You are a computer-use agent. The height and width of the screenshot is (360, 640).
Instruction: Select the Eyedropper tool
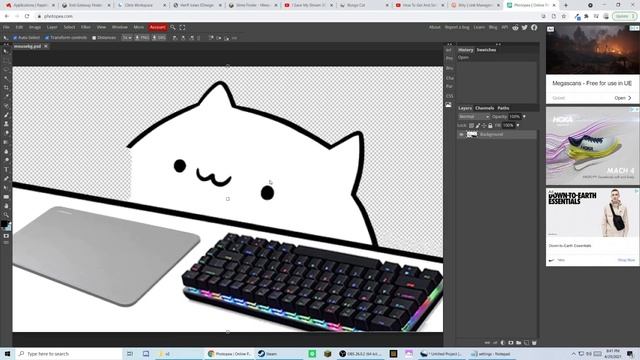click(x=6, y=96)
